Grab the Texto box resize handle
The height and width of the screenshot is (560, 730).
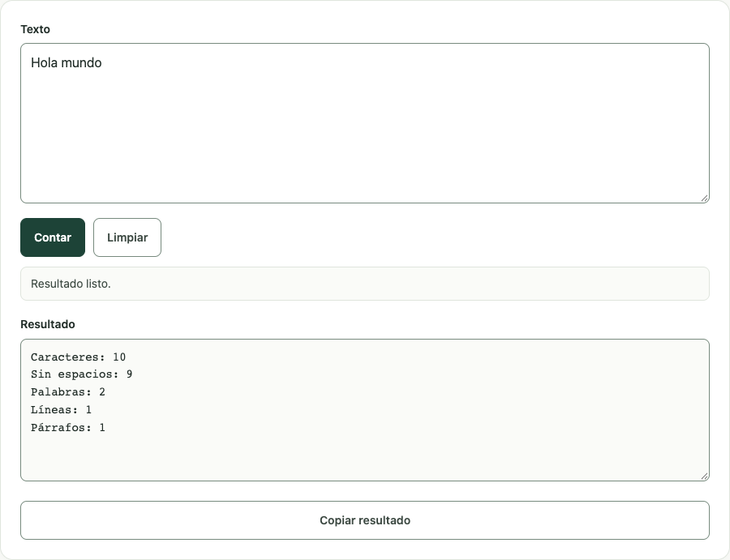click(x=705, y=199)
